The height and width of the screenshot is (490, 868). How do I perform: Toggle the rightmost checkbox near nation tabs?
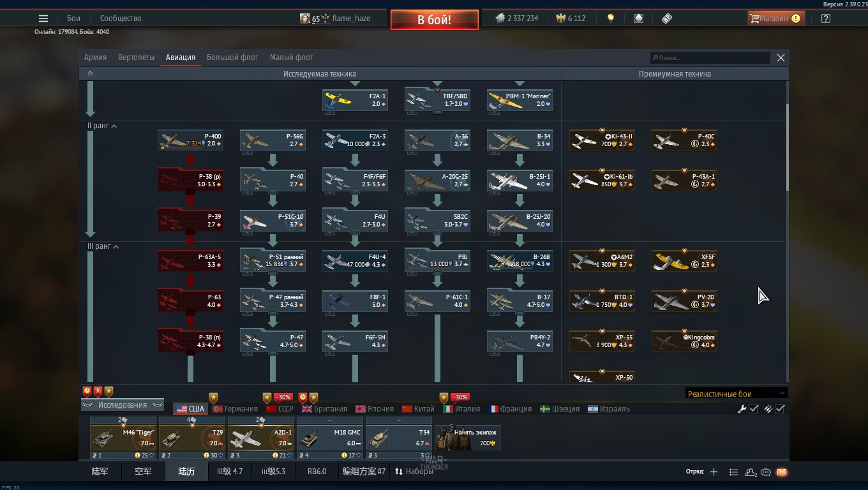[780, 409]
